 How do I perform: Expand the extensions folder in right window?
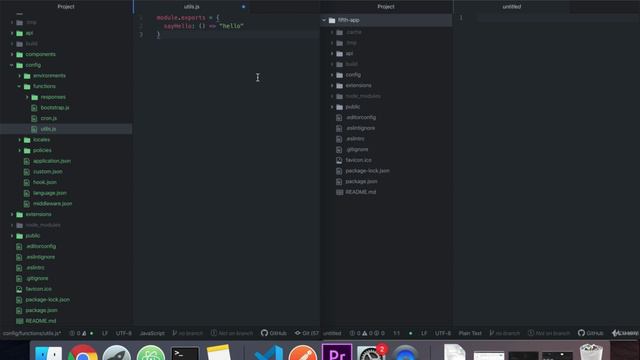[x=332, y=85]
